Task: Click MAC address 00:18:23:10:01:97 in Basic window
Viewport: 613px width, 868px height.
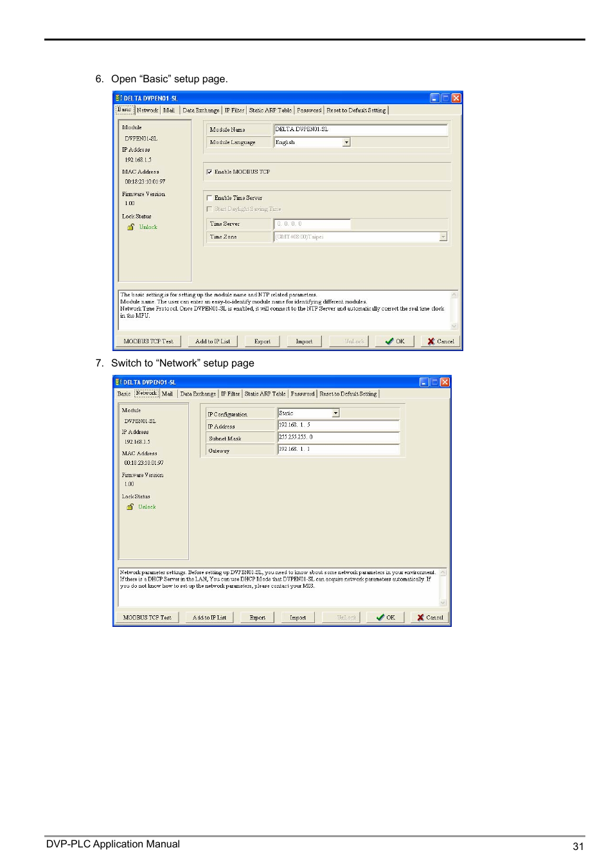Action: pyautogui.click(x=145, y=182)
